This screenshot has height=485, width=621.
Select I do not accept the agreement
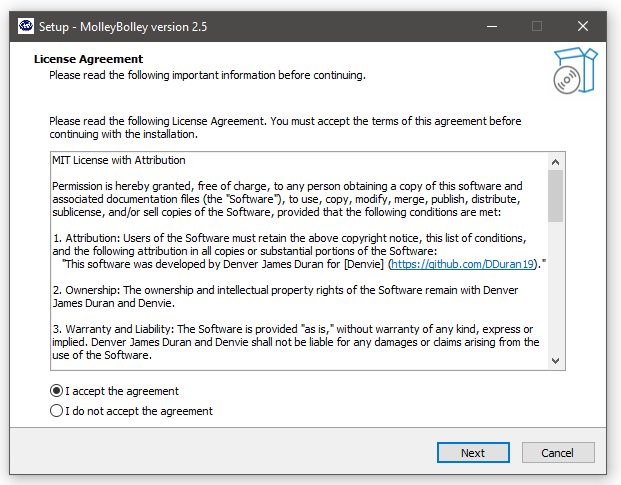coord(131,411)
